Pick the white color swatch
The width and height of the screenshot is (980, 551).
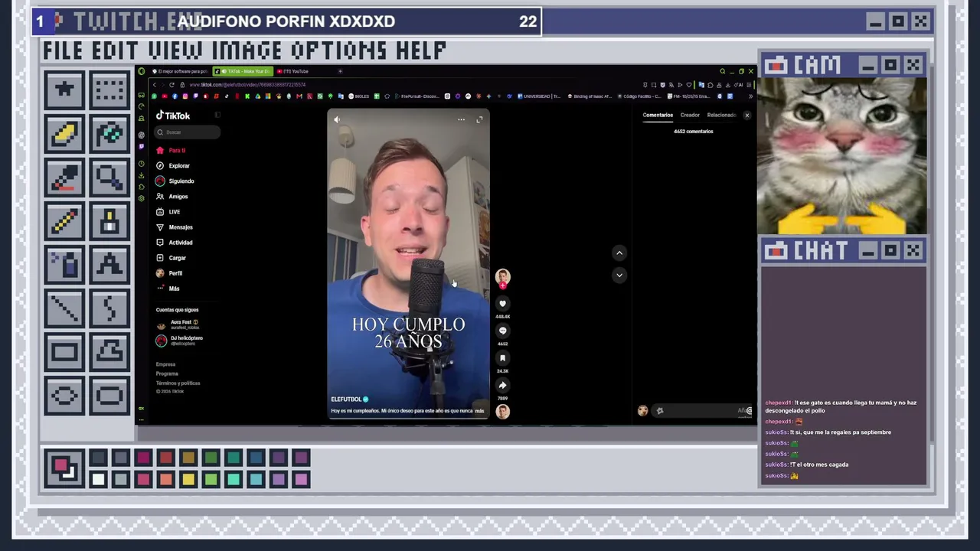(98, 480)
